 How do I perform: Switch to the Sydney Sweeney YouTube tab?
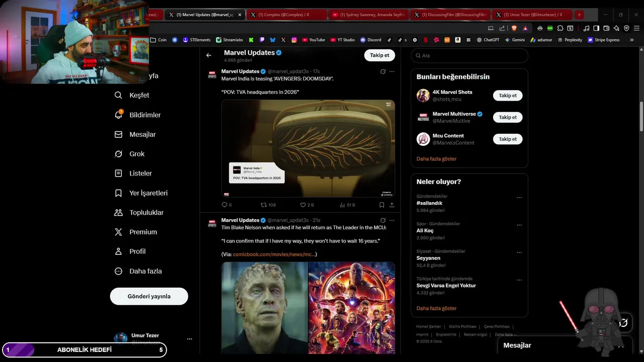click(x=369, y=15)
